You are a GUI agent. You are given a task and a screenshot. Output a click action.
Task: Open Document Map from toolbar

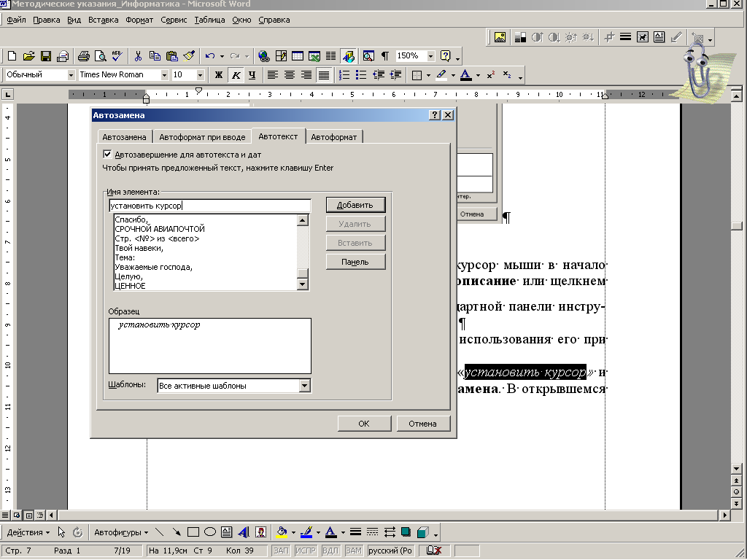click(x=368, y=56)
